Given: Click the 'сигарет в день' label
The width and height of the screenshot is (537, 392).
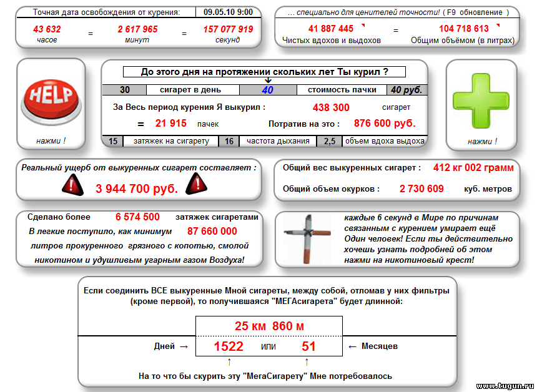Looking at the screenshot, I should (x=190, y=90).
